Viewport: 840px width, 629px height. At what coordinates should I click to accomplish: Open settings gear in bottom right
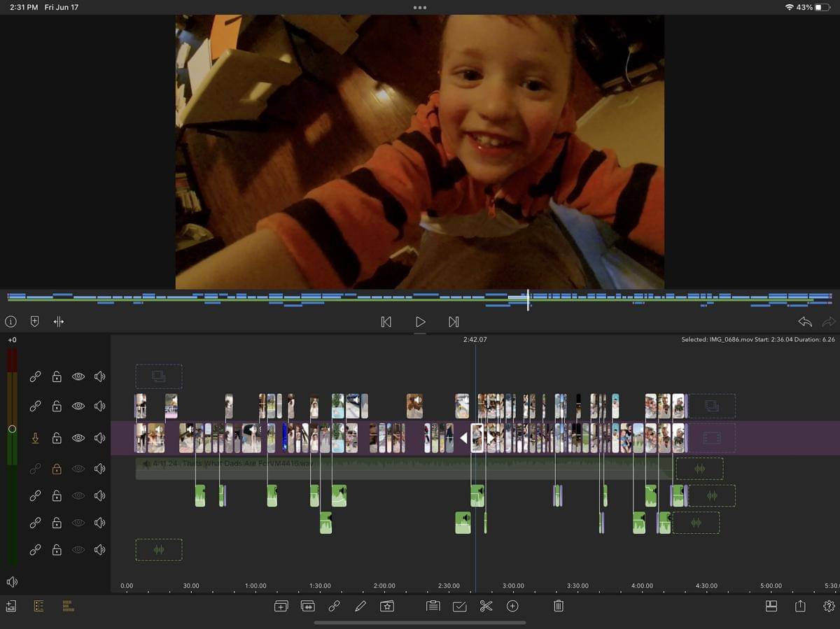(x=829, y=607)
